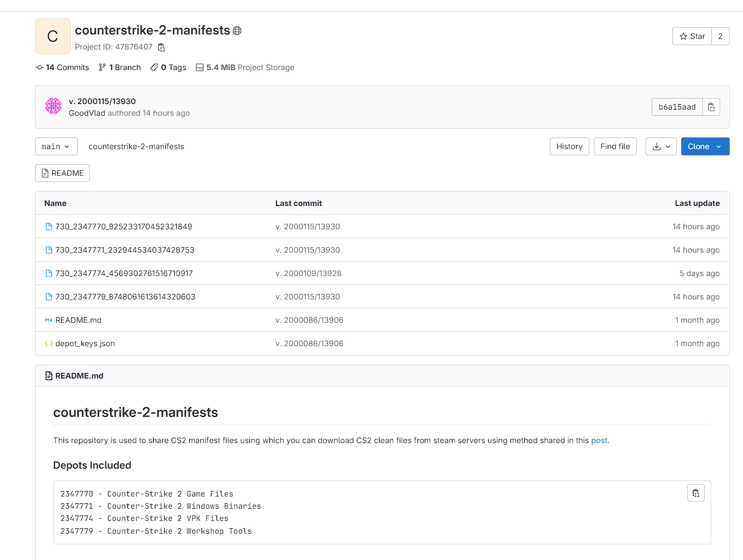
Task: Open file 730_2347774_4569302761516710917
Action: tap(124, 273)
